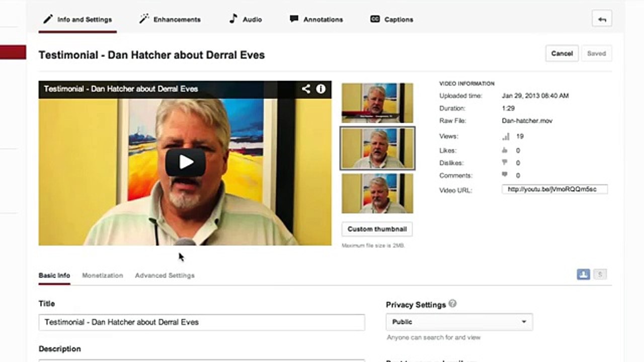Open the Audio tab
The image size is (644, 362).
pyautogui.click(x=246, y=20)
